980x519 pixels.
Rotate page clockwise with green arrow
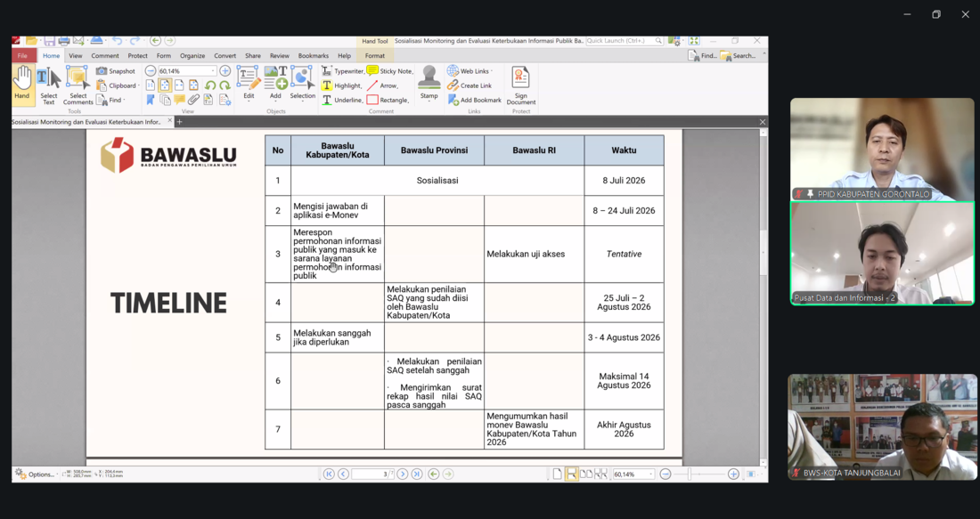[225, 85]
